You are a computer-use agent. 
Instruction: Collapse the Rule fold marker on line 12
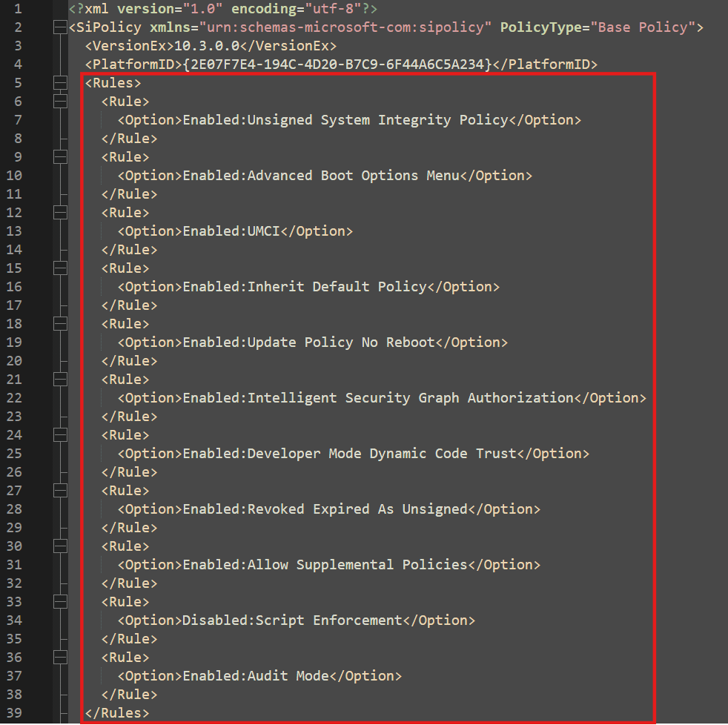click(x=60, y=213)
